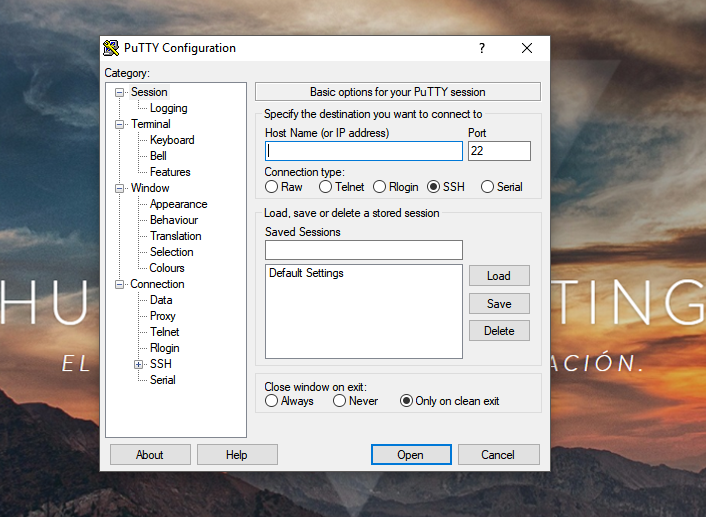
Task: Focus the Host Name input field
Action: coord(364,151)
